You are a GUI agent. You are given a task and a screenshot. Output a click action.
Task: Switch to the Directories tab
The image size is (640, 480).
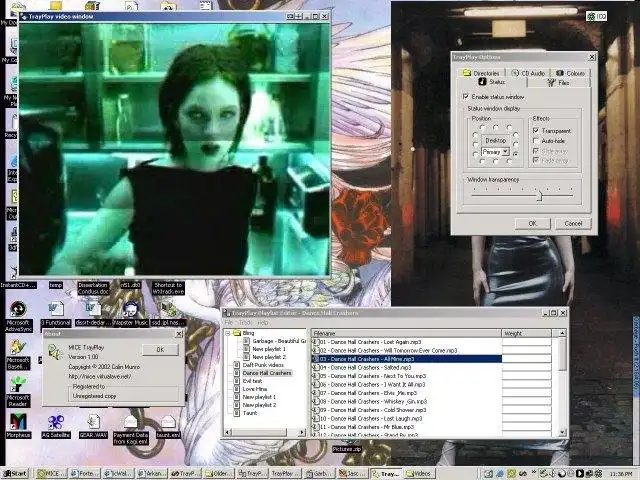click(481, 73)
